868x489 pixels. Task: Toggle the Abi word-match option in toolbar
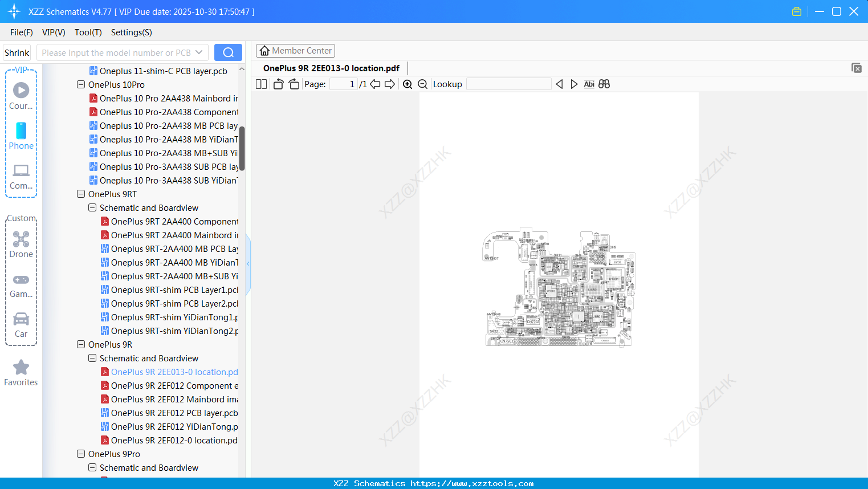589,84
